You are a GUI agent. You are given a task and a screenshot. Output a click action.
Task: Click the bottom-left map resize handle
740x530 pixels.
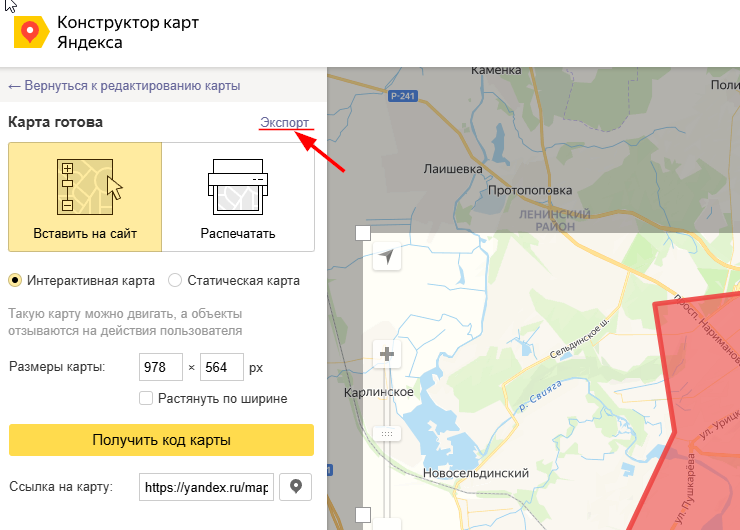(363, 515)
